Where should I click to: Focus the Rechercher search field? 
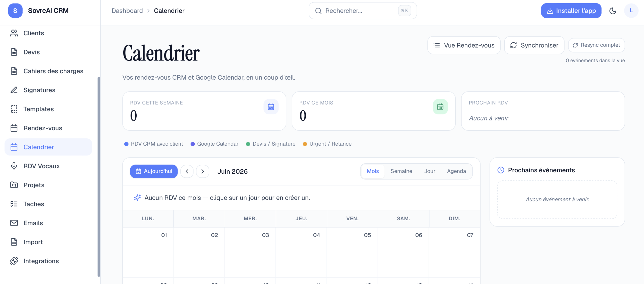pyautogui.click(x=363, y=11)
